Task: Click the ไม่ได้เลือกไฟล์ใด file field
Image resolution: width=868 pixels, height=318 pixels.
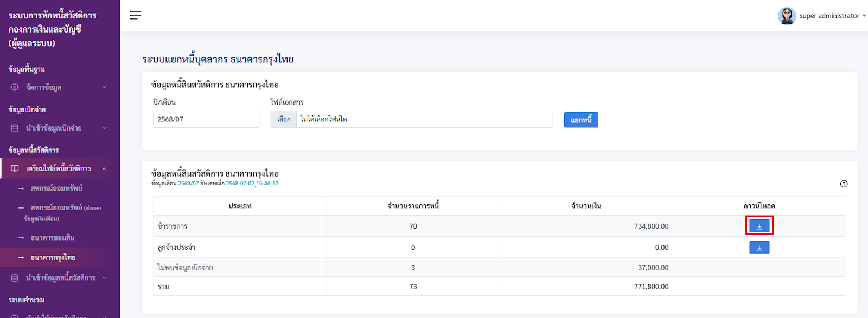Action: 425,119
